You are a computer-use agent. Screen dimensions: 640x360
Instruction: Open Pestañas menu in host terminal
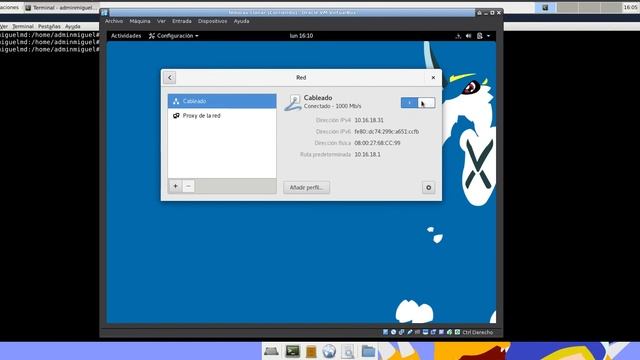pyautogui.click(x=49, y=26)
